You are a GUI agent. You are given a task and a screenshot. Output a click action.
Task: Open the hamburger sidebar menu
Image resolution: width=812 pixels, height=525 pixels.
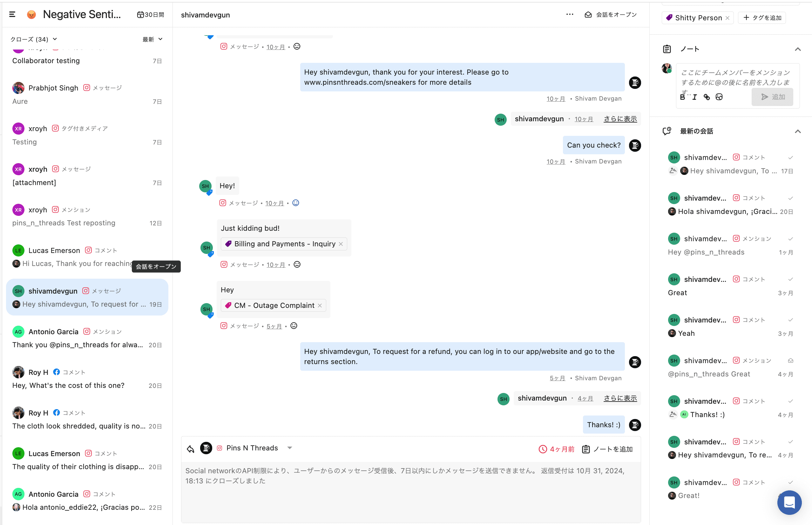coord(12,14)
